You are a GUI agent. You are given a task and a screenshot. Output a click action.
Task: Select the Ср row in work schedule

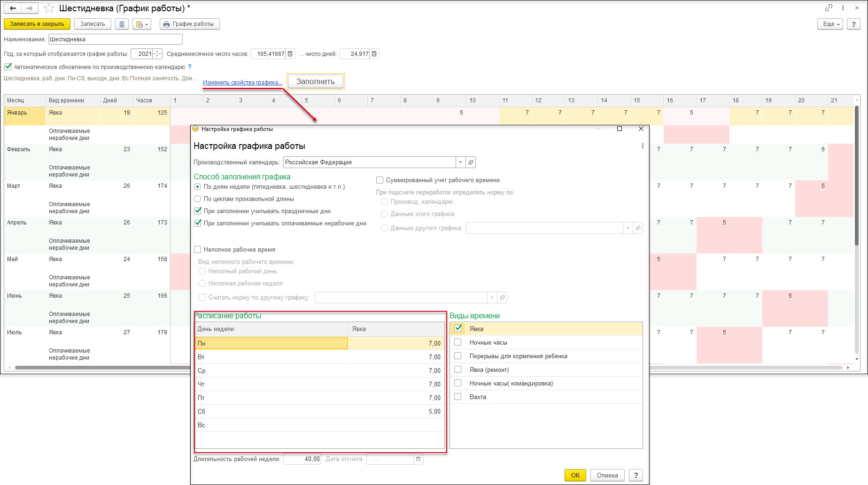[x=319, y=370]
